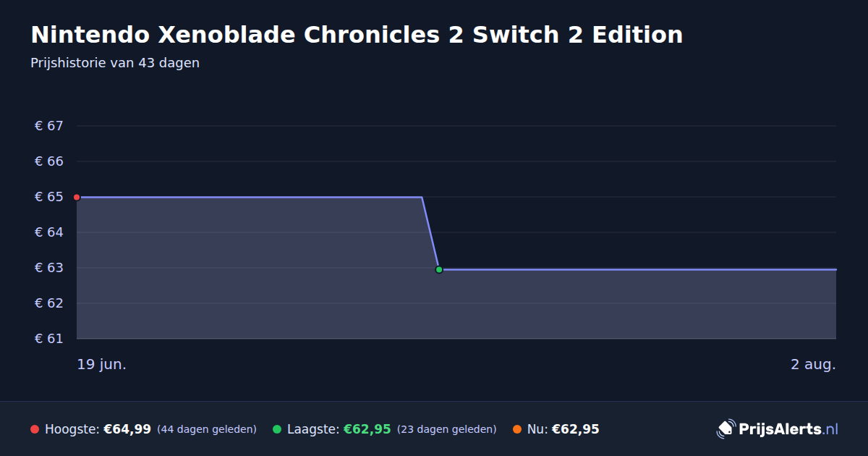This screenshot has height=456, width=868.
Task: Select the red start point on chart
Action: 77,197
